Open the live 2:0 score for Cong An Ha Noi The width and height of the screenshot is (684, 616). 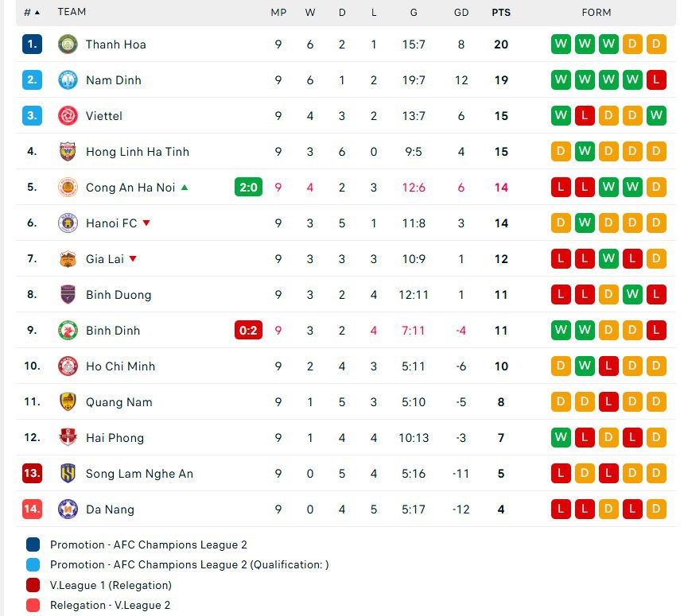[x=248, y=188]
